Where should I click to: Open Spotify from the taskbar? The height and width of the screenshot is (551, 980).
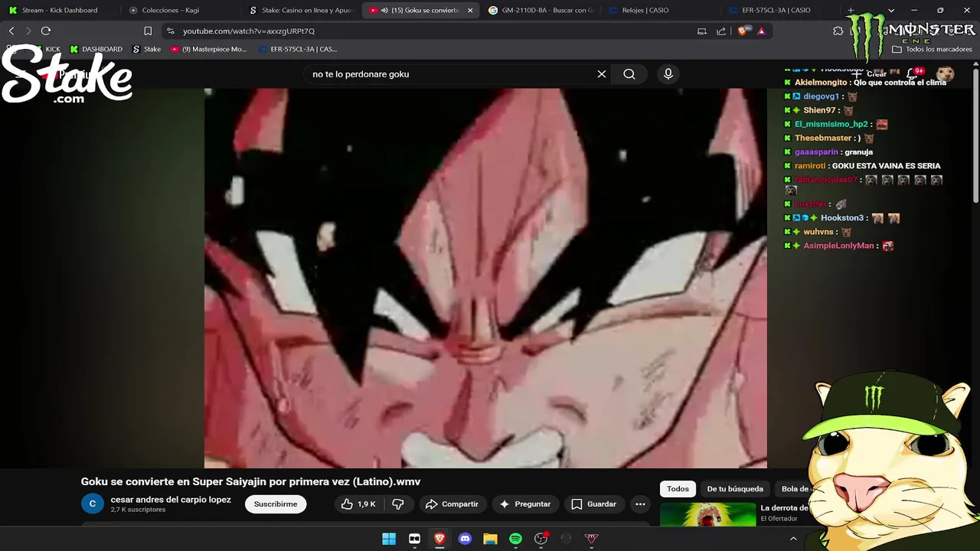(x=515, y=539)
